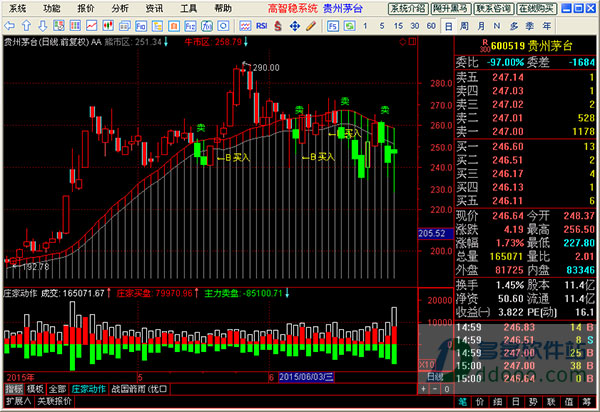
Task: Click the F5 toolbar icon
Action: coord(333,26)
